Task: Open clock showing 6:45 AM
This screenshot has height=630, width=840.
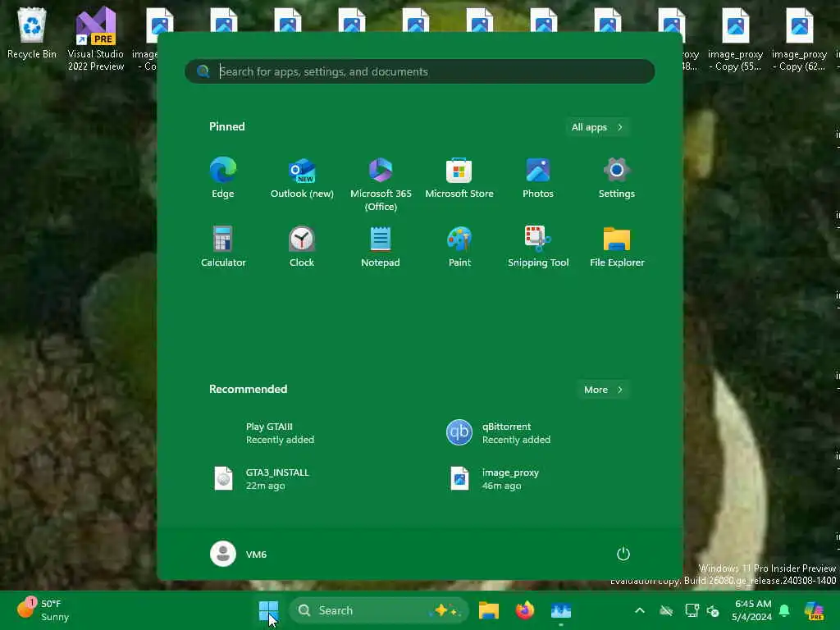Action: click(x=752, y=610)
